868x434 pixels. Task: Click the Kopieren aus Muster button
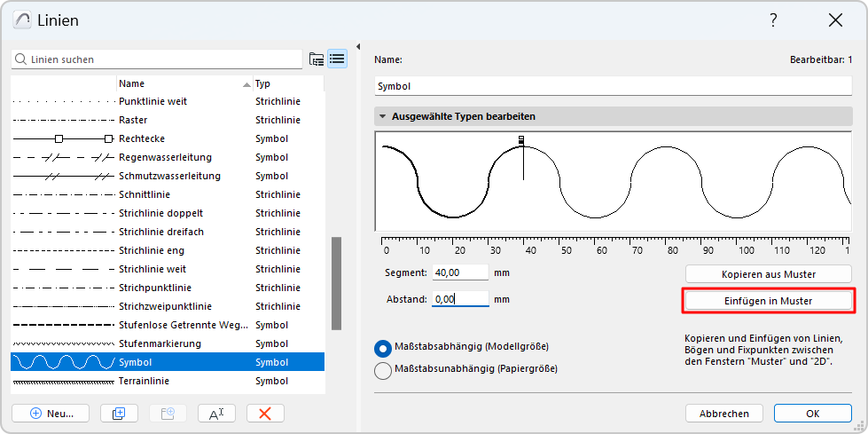769,274
